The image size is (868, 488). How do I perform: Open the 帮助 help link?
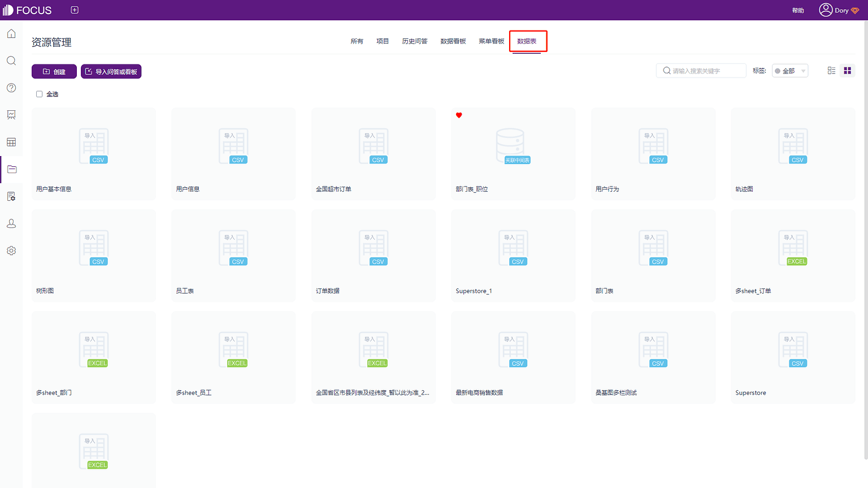[798, 11]
